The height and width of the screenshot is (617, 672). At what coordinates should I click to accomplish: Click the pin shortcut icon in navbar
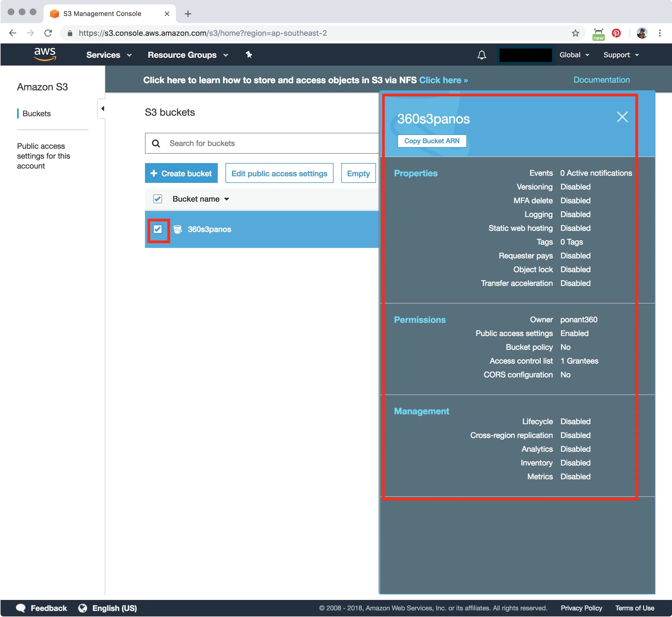tap(249, 55)
